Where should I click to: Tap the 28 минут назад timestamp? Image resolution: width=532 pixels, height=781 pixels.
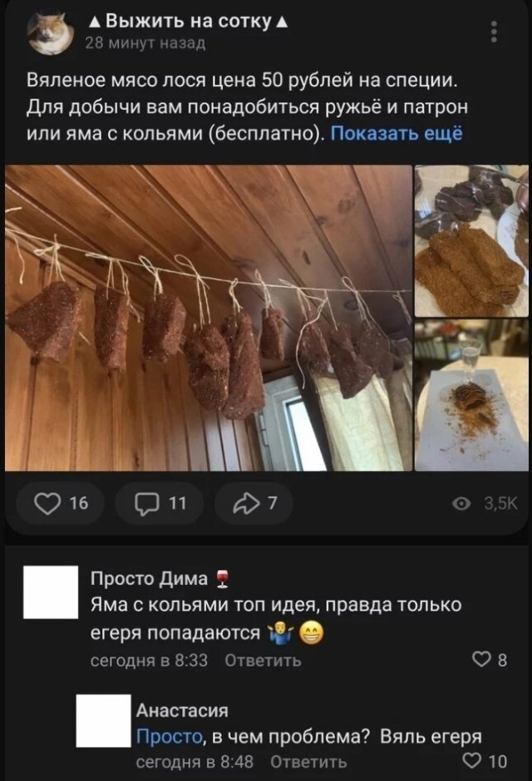[x=145, y=44]
